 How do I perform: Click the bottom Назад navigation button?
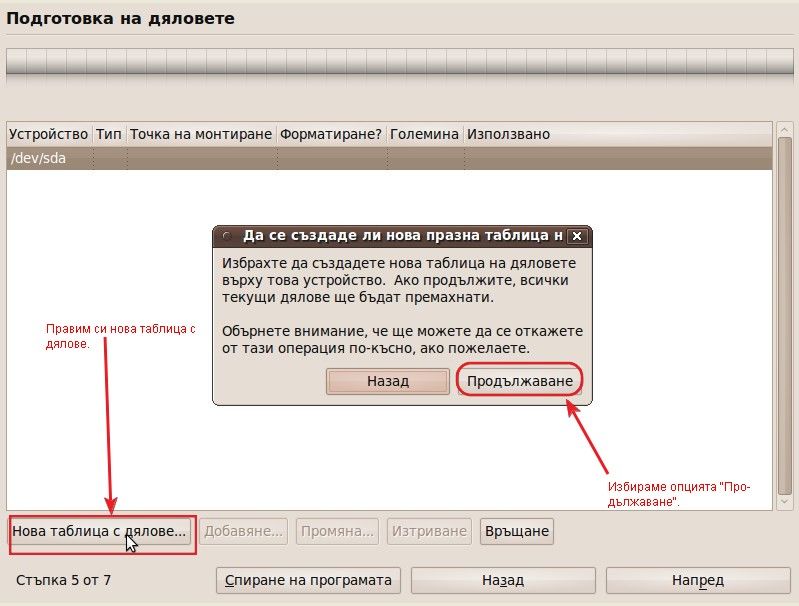[503, 581]
